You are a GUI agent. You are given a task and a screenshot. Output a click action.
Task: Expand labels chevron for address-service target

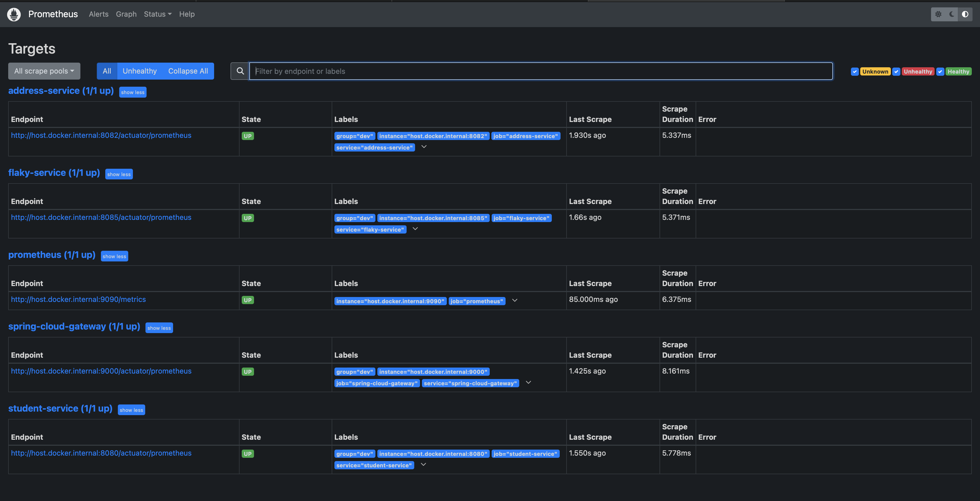424,147
